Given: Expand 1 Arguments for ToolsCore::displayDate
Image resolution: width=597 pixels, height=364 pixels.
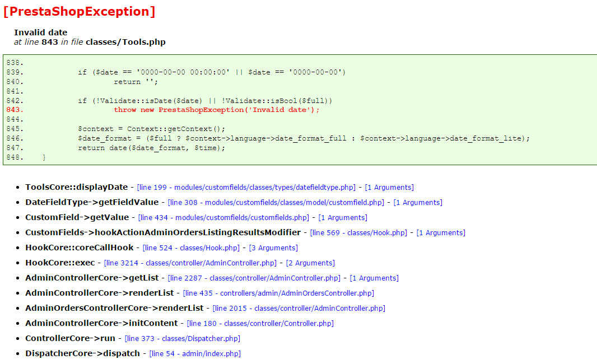Looking at the screenshot, I should click(389, 188).
